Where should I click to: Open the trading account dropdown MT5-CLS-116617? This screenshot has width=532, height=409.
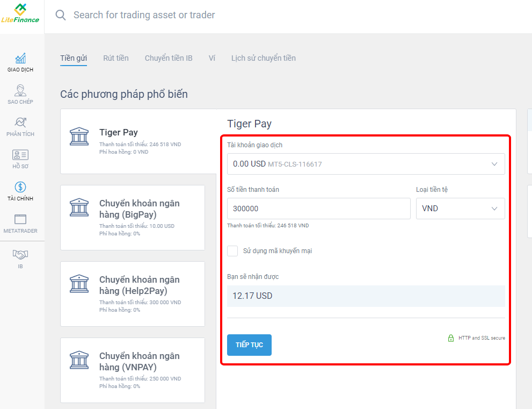[366, 164]
